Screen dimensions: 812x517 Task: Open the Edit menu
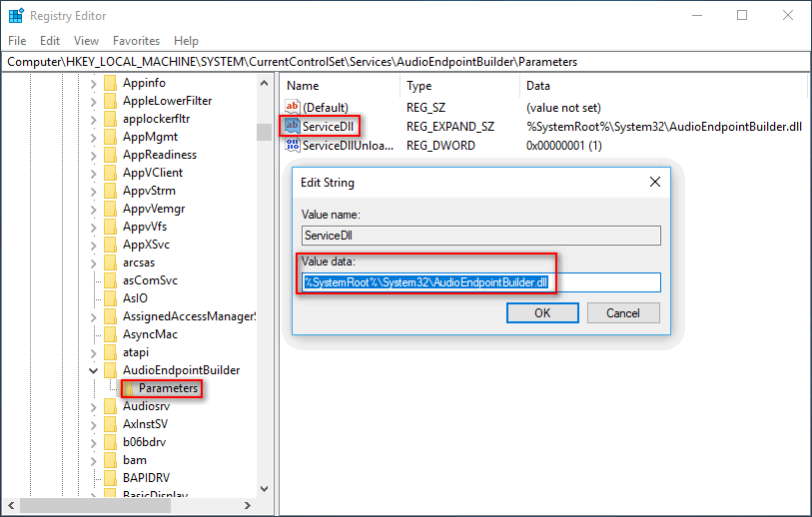point(50,41)
